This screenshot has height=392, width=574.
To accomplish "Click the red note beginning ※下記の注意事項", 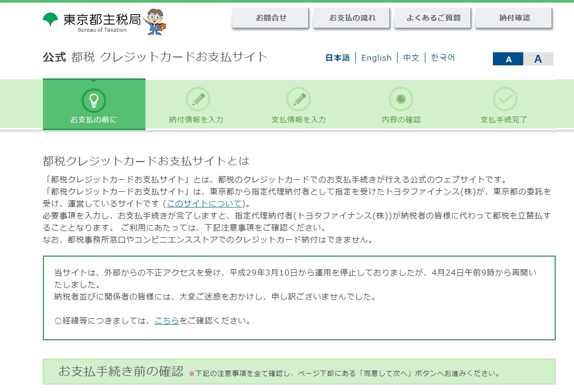I will coord(344,373).
